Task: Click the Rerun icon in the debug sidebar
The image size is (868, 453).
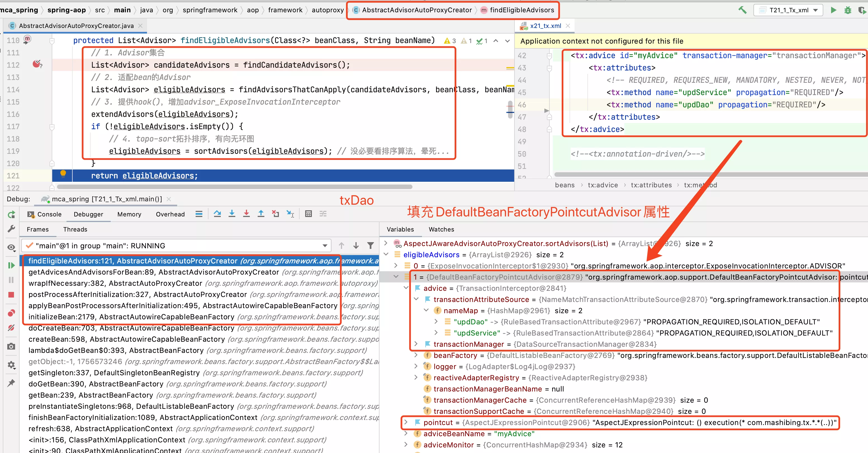Action: tap(11, 214)
